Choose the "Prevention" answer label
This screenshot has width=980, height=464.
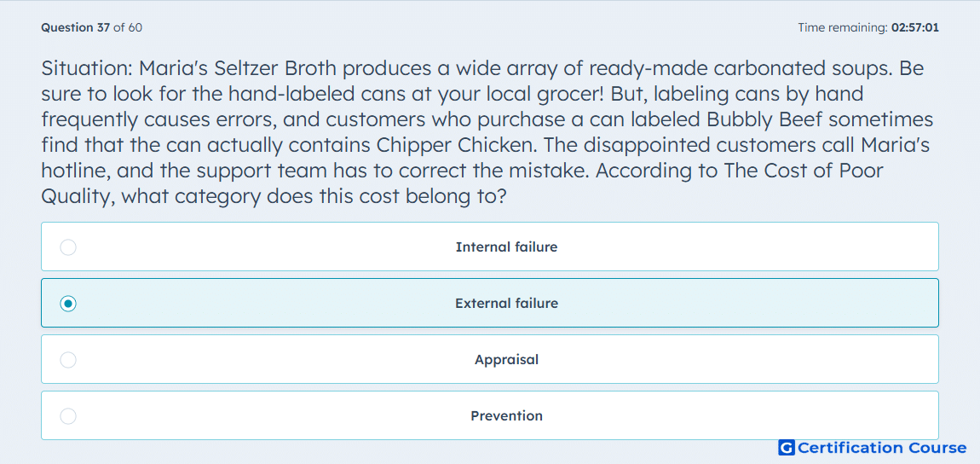point(506,416)
